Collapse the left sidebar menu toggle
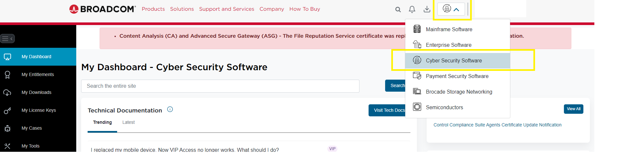Image resolution: width=644 pixels, height=156 pixels. pos(7,39)
